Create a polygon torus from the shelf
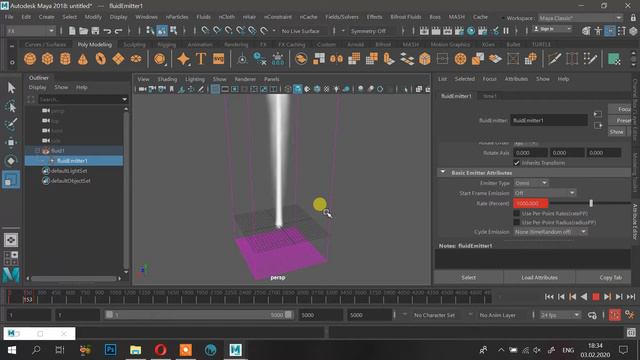The height and width of the screenshot is (360, 640). click(100, 59)
